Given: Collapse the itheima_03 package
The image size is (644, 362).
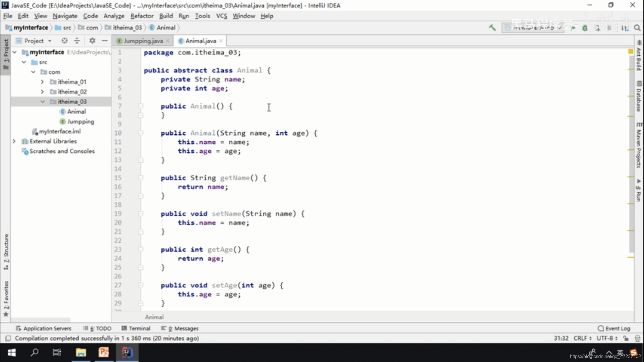Looking at the screenshot, I should (43, 102).
